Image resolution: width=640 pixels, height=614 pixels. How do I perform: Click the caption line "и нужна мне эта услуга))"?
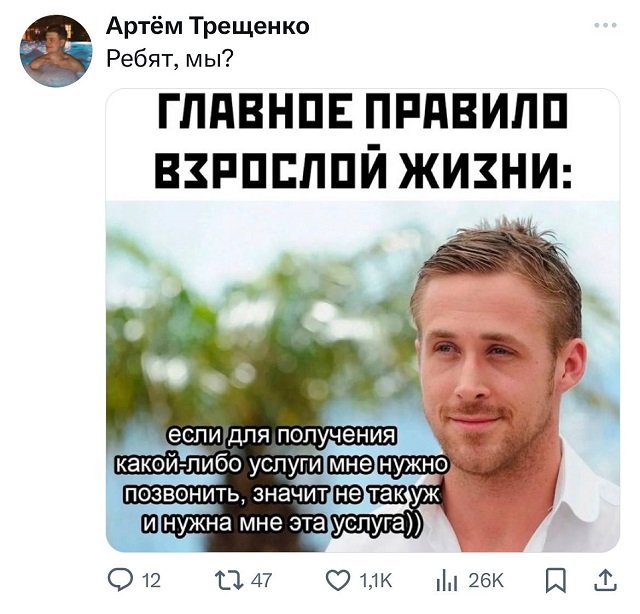coord(279,524)
